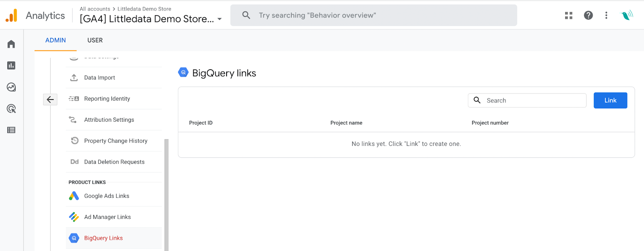Click the magnifier in top search bar

(x=246, y=15)
